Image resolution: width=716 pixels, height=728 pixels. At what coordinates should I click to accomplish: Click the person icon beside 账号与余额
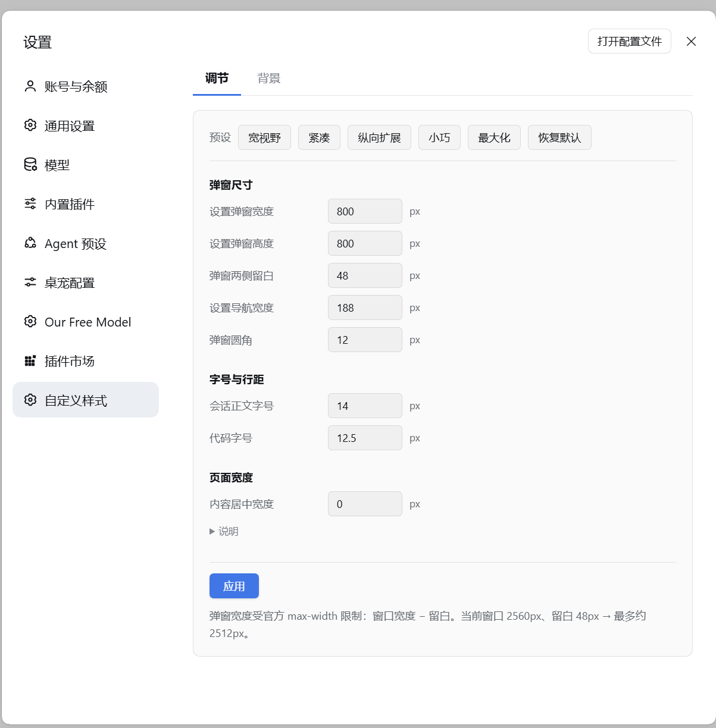tap(30, 86)
